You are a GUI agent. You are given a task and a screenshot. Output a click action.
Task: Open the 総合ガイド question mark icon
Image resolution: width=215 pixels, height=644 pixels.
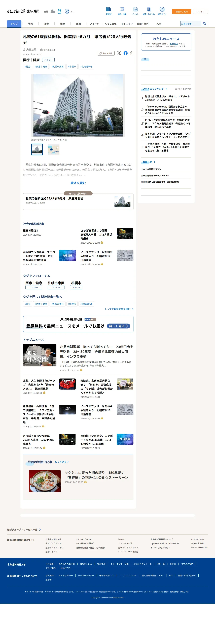[162, 10]
